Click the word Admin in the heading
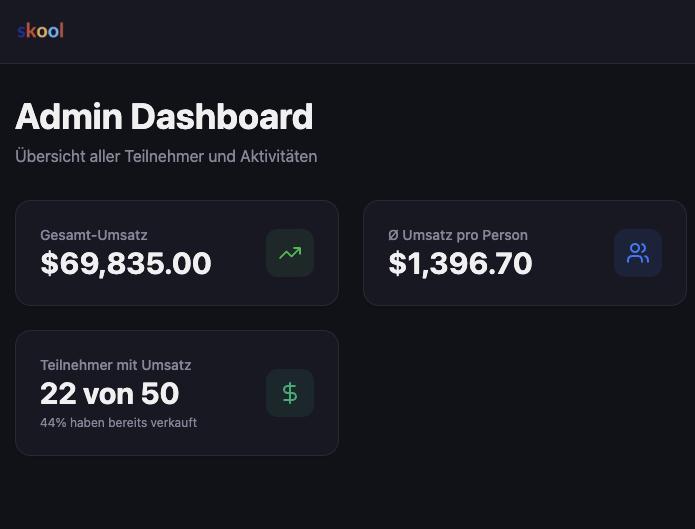The height and width of the screenshot is (529, 695). pos(68,117)
